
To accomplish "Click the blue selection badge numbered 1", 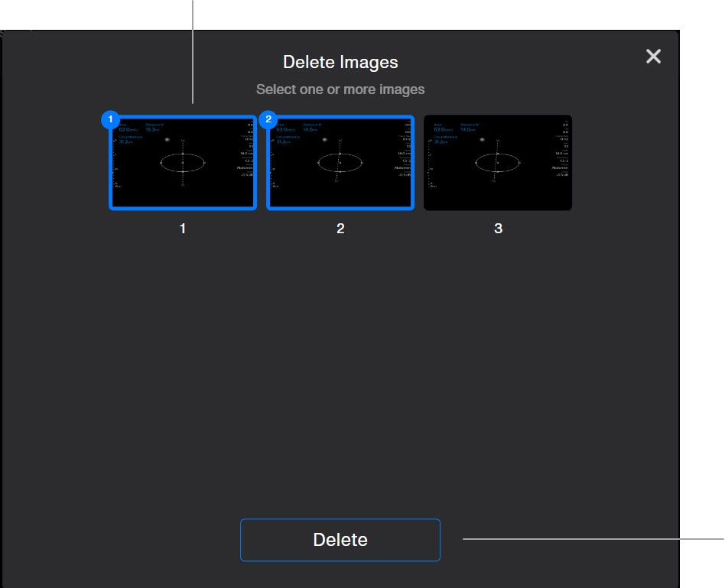I will (x=110, y=119).
